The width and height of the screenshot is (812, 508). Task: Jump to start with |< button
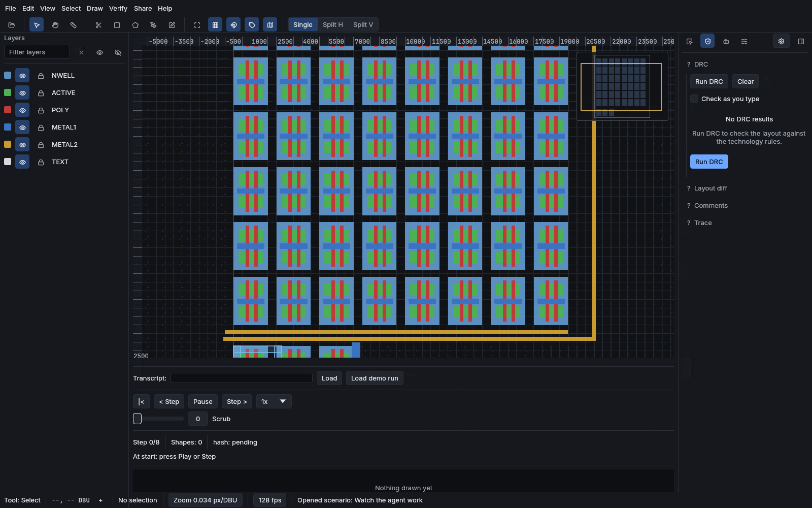pos(141,401)
